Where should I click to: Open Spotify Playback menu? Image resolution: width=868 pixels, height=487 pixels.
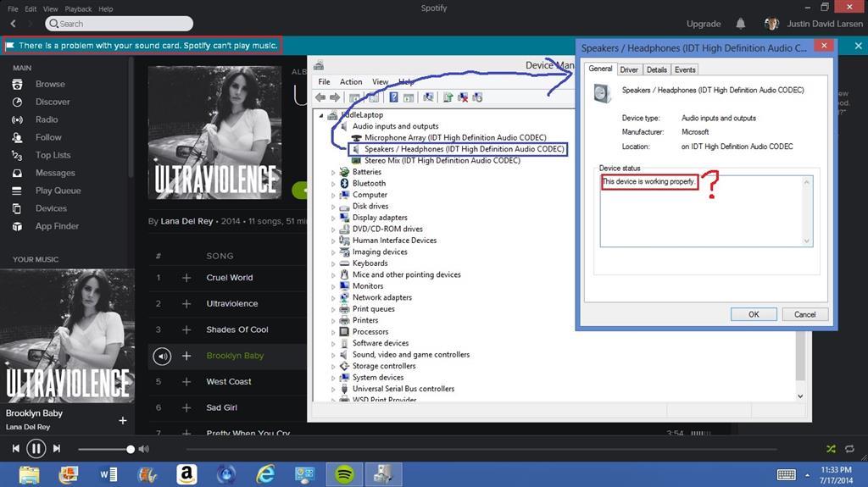click(x=78, y=8)
